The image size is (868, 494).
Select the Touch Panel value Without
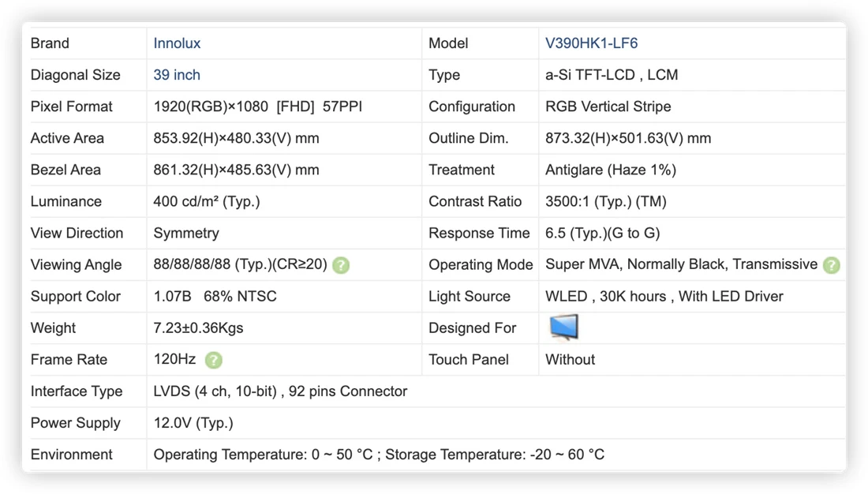571,359
